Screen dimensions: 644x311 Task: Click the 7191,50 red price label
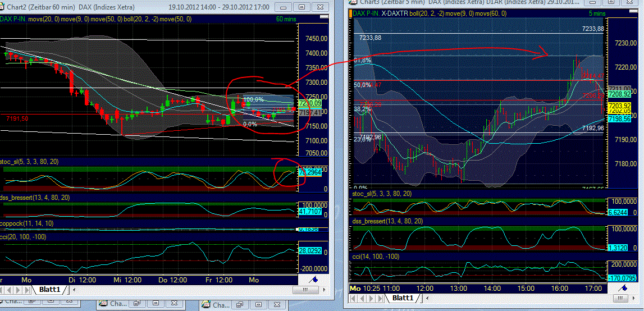pos(17,118)
